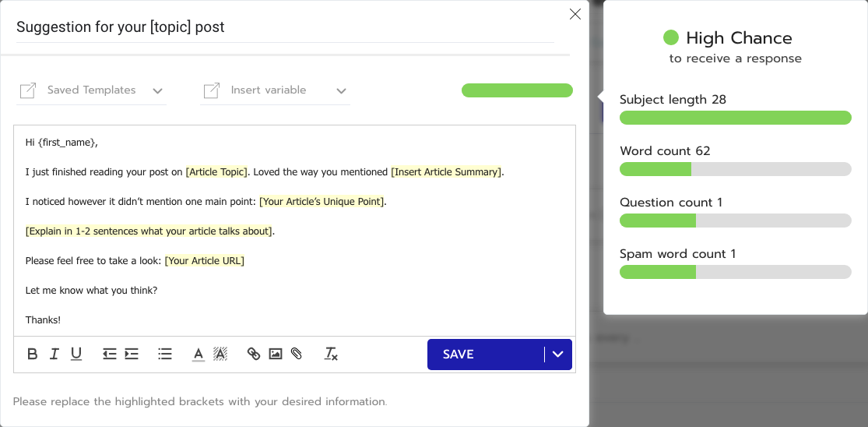This screenshot has height=427, width=868.
Task: Click the response chance progress bar
Action: [x=517, y=90]
